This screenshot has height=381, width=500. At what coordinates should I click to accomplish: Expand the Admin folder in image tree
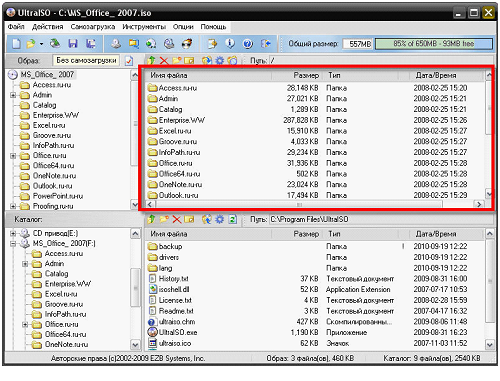coord(13,95)
